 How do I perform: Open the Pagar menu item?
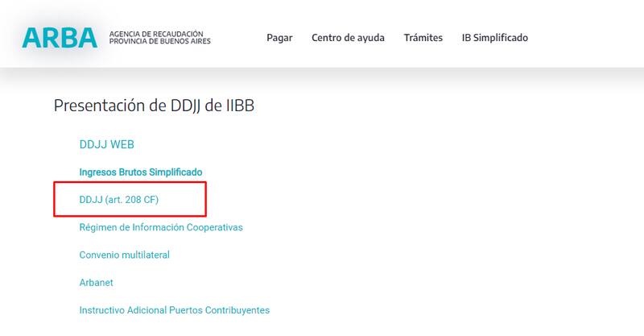(279, 38)
